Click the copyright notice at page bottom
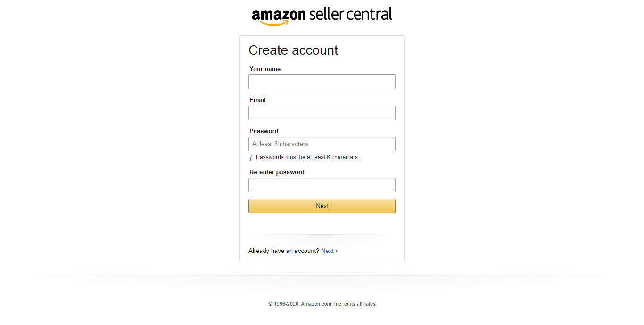 322,304
